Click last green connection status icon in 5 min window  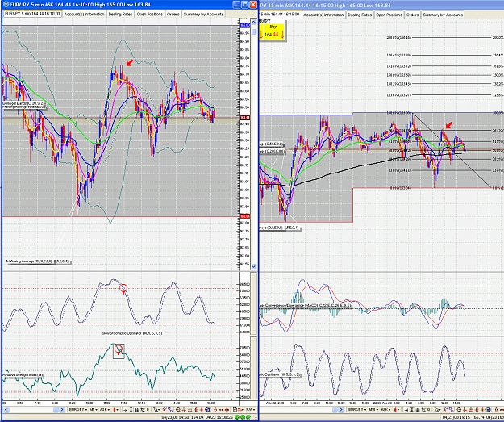point(248,417)
